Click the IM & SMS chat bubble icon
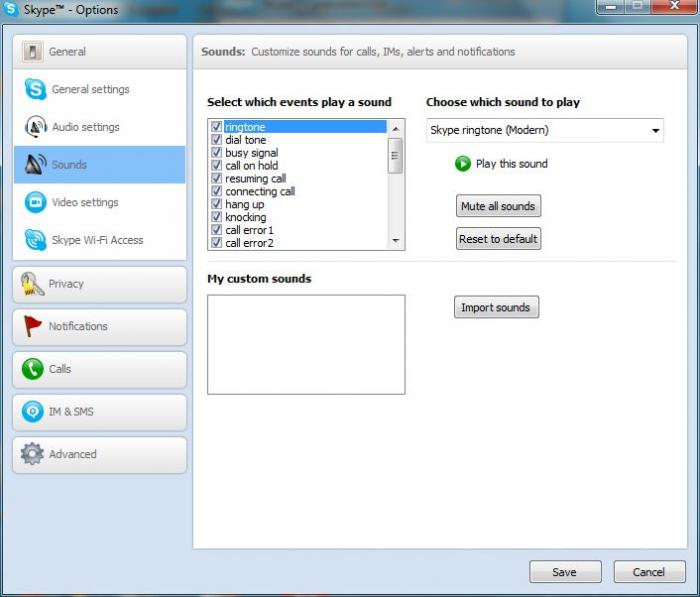700x597 pixels. click(x=33, y=411)
